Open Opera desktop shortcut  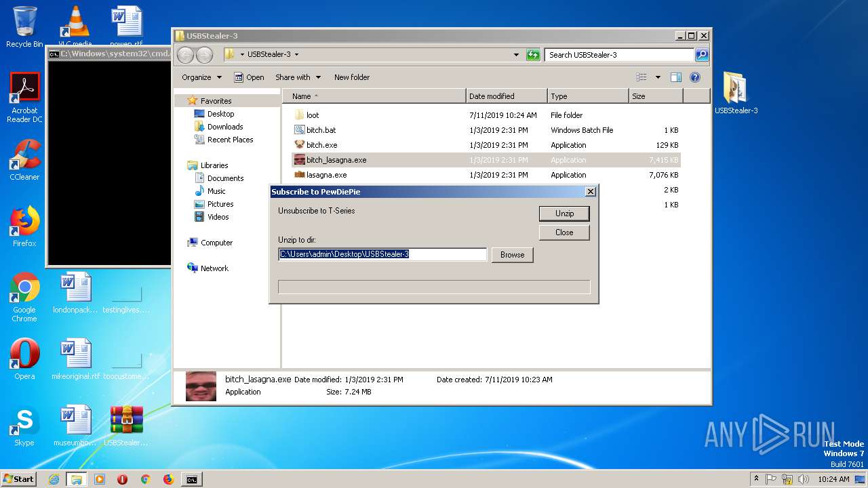click(x=24, y=359)
